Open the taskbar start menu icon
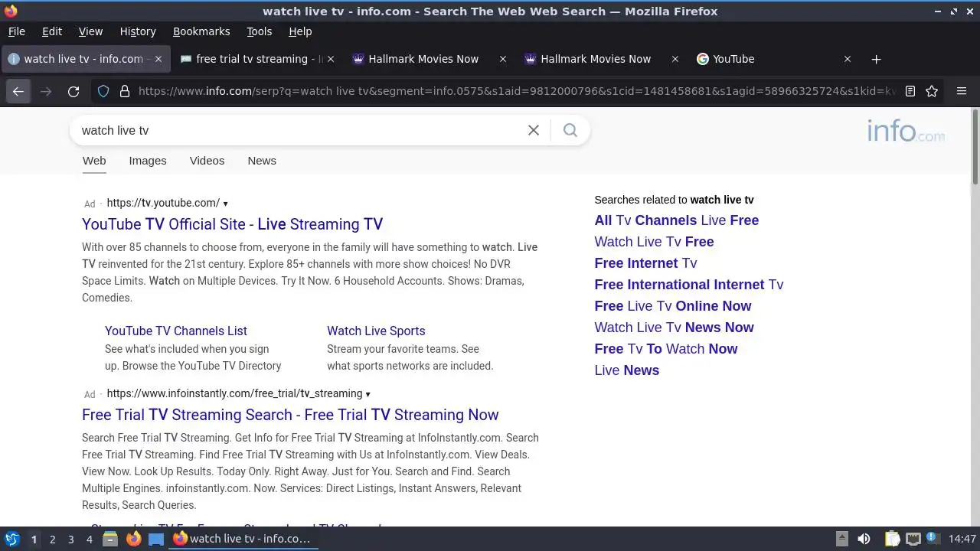The width and height of the screenshot is (980, 551). [x=11, y=539]
